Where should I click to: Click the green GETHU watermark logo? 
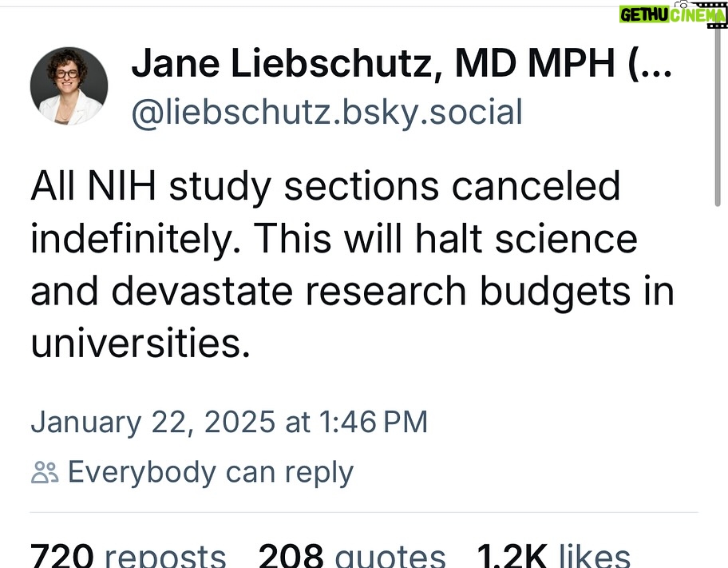pyautogui.click(x=644, y=15)
